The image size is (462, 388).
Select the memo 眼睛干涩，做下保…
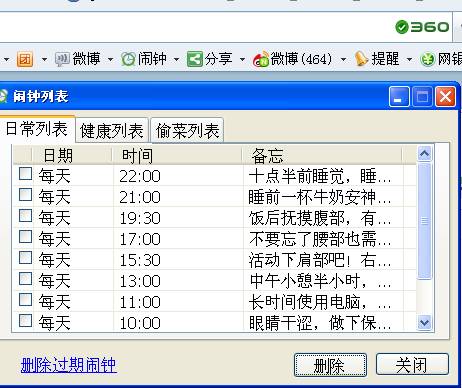pos(320,323)
